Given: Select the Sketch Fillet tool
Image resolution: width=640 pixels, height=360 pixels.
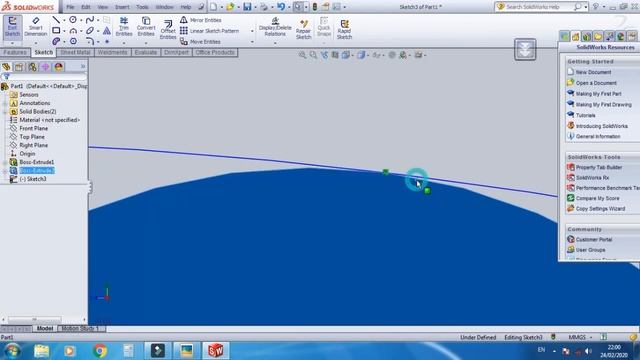Looking at the screenshot, I should tap(89, 41).
